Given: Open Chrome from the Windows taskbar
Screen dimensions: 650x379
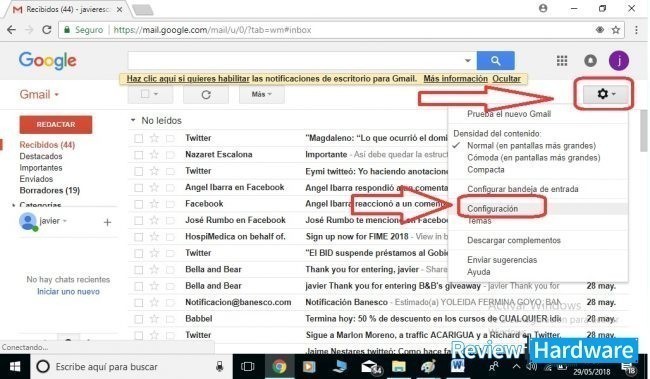Looking at the screenshot, I should 279,367.
